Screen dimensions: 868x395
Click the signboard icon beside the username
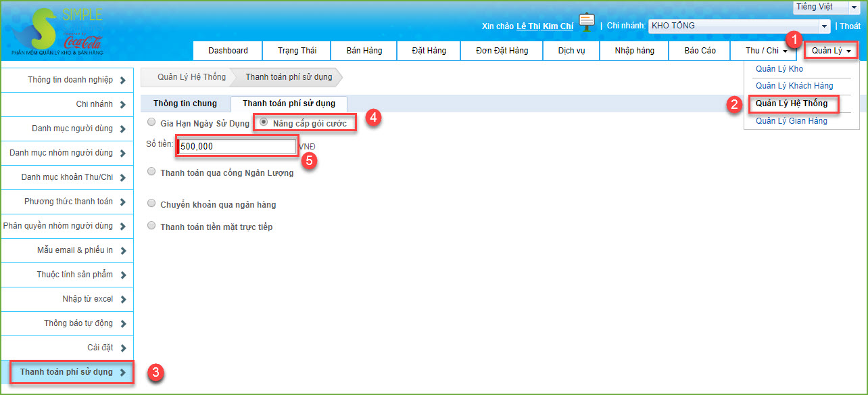coord(586,23)
